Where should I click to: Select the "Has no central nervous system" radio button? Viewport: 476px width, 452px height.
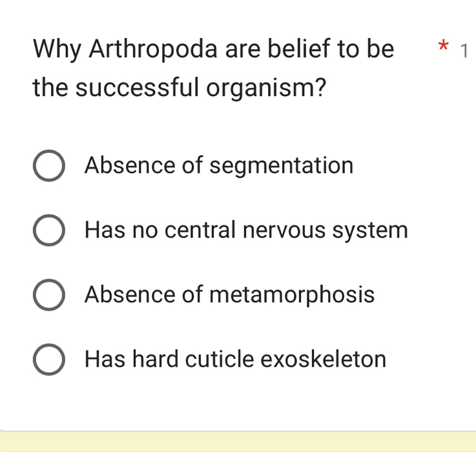pyautogui.click(x=48, y=231)
